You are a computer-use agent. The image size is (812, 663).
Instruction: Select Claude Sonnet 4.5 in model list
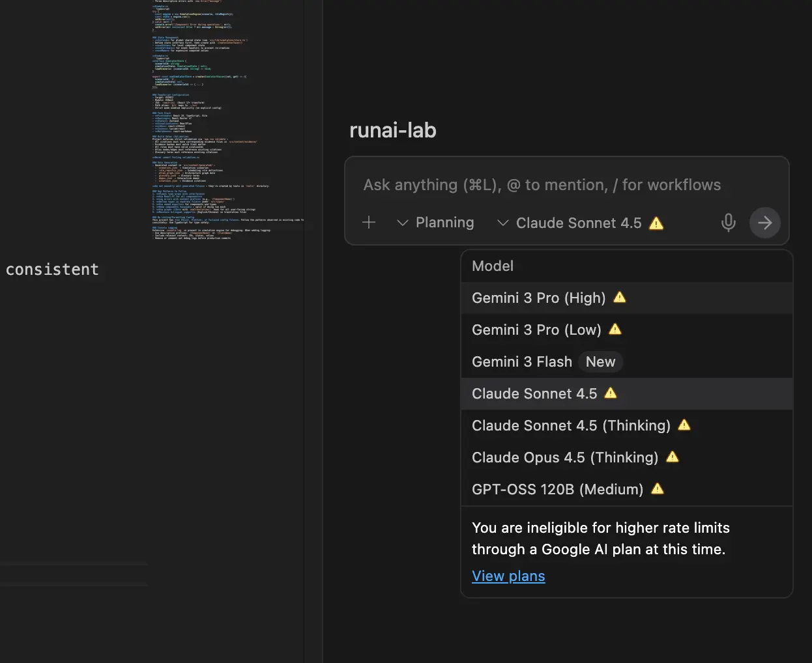[x=534, y=394]
